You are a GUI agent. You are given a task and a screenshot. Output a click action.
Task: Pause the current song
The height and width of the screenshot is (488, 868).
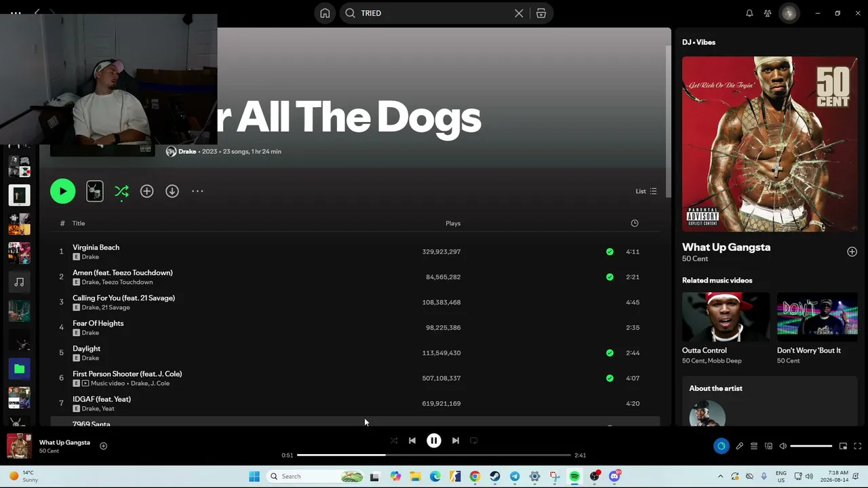click(434, 441)
